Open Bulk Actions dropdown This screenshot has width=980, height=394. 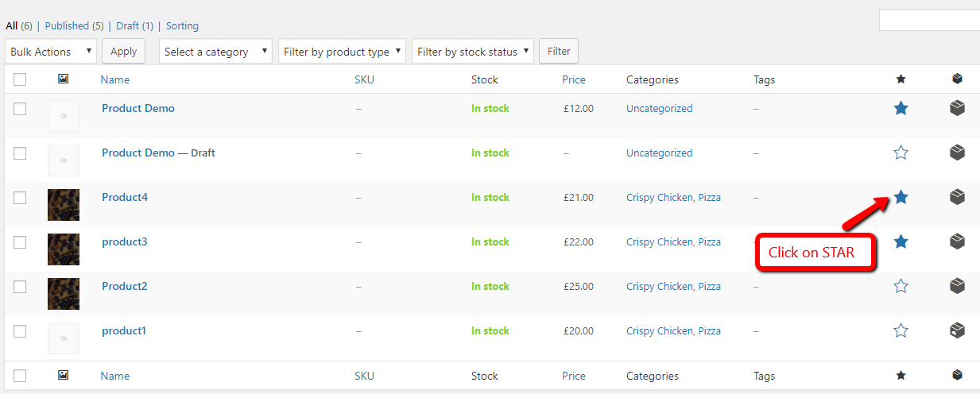[x=51, y=52]
